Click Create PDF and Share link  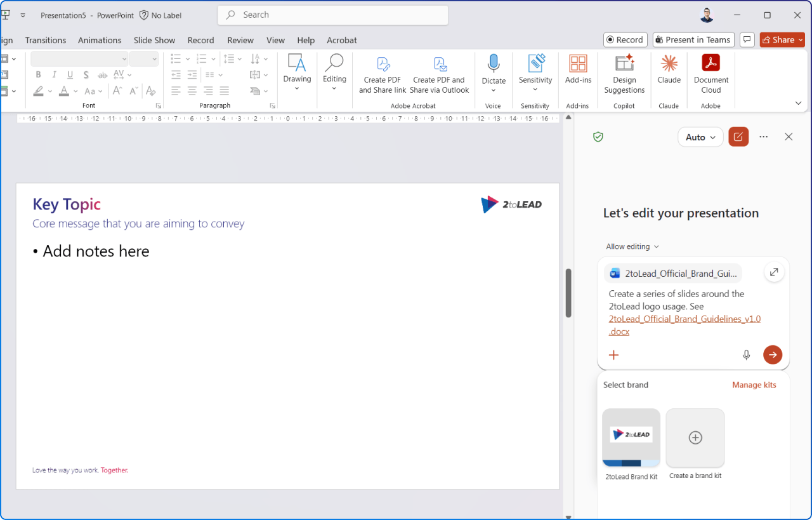coord(383,75)
